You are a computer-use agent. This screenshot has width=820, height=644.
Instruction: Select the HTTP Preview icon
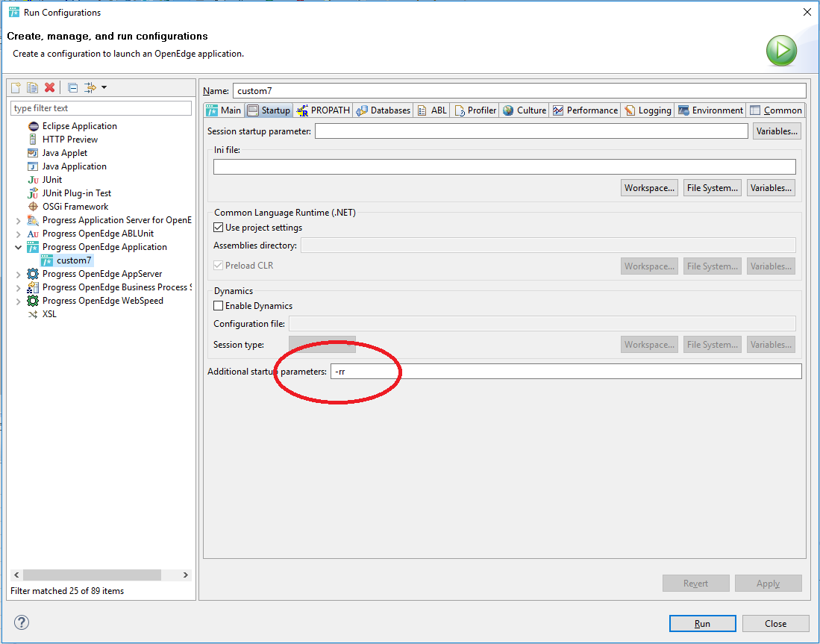coord(33,140)
